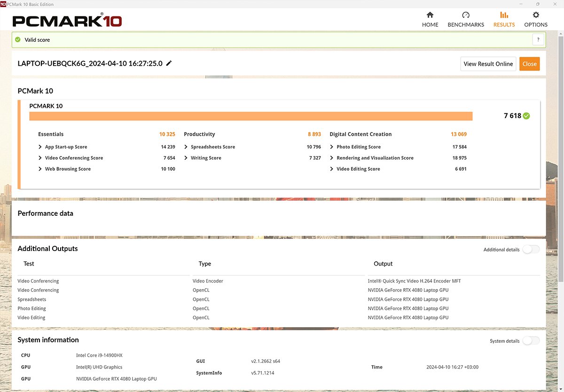Expand Video Conferencing Score row
The image size is (564, 392).
pos(40,158)
